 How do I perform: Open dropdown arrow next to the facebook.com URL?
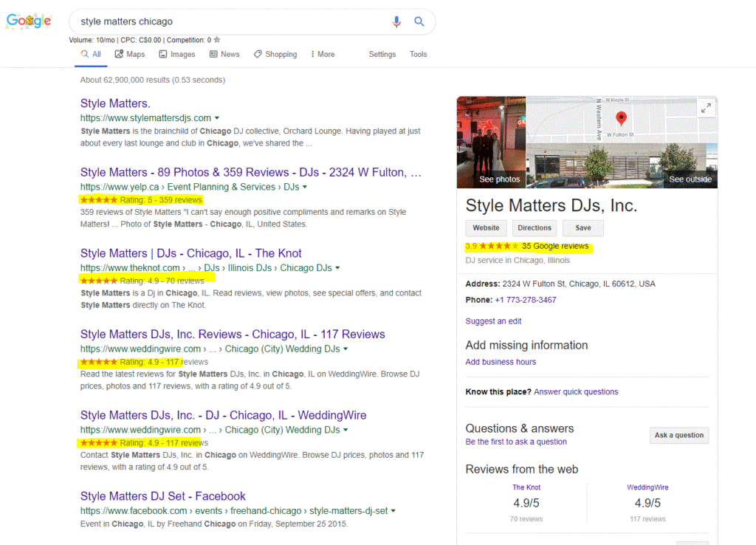tap(394, 511)
